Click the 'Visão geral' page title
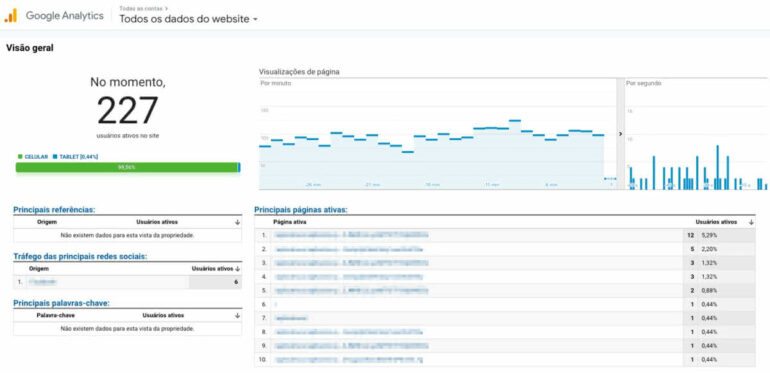Viewport: 770px width, 373px height. click(x=29, y=48)
